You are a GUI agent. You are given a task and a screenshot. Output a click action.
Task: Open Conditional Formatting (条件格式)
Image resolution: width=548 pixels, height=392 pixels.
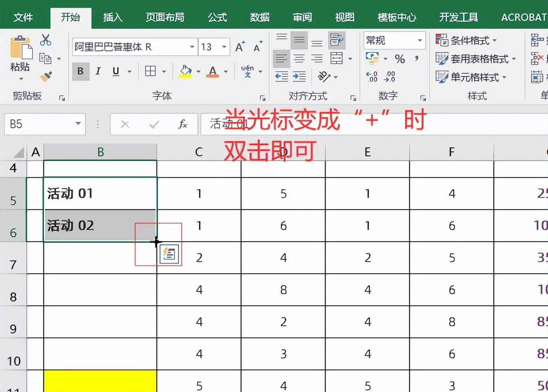coord(467,40)
